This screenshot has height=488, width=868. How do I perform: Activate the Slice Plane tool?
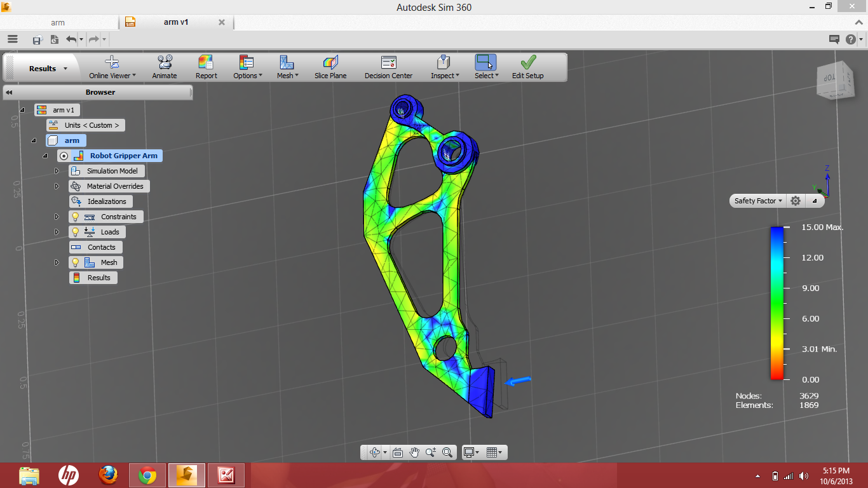pyautogui.click(x=330, y=67)
